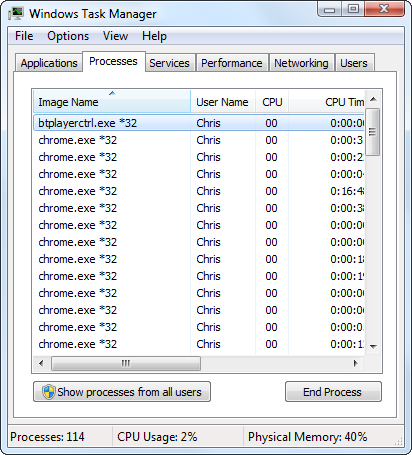Click the horizontal scrollbar left arrow
This screenshot has width=412, height=455.
click(41, 363)
